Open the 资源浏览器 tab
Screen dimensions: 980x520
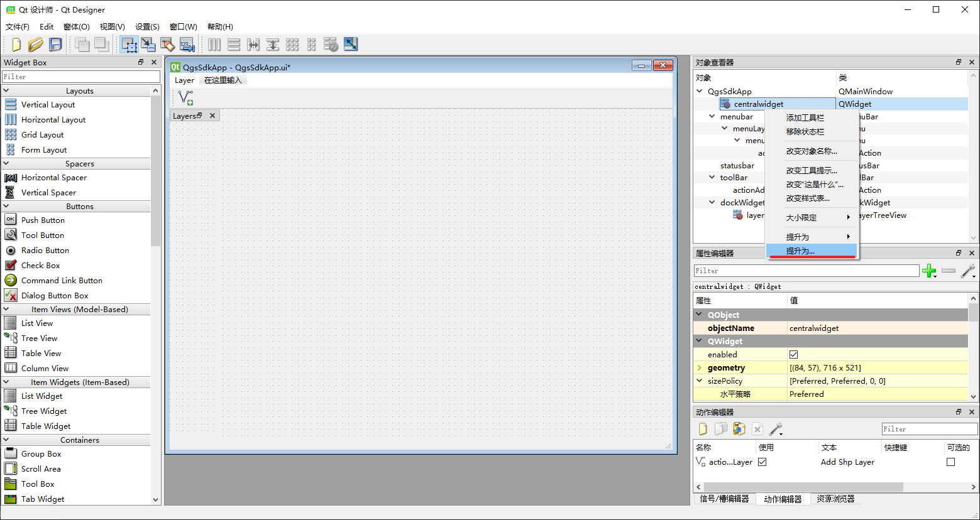coord(835,499)
